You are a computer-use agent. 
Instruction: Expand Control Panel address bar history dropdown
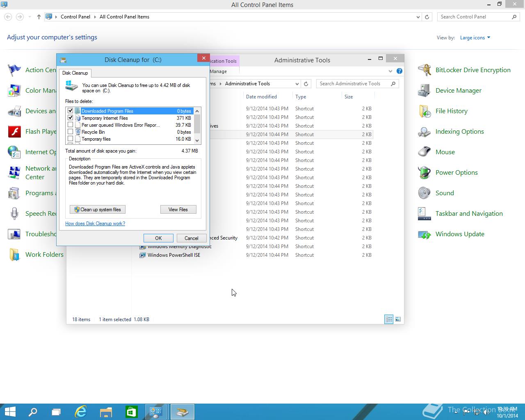(418, 17)
